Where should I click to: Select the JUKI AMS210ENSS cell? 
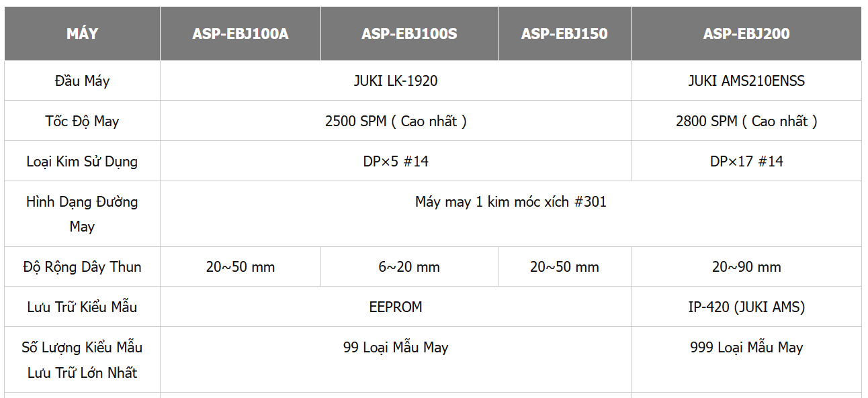click(x=746, y=81)
